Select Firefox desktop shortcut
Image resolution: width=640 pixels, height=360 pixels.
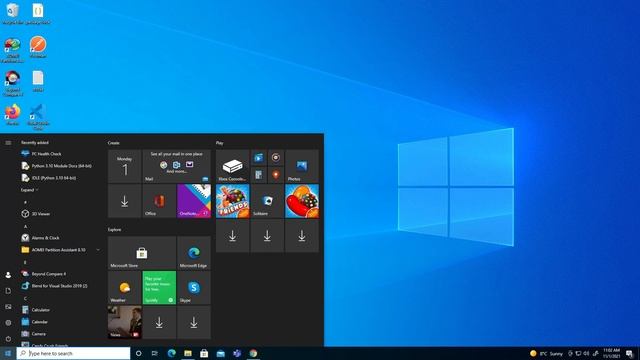point(13,115)
